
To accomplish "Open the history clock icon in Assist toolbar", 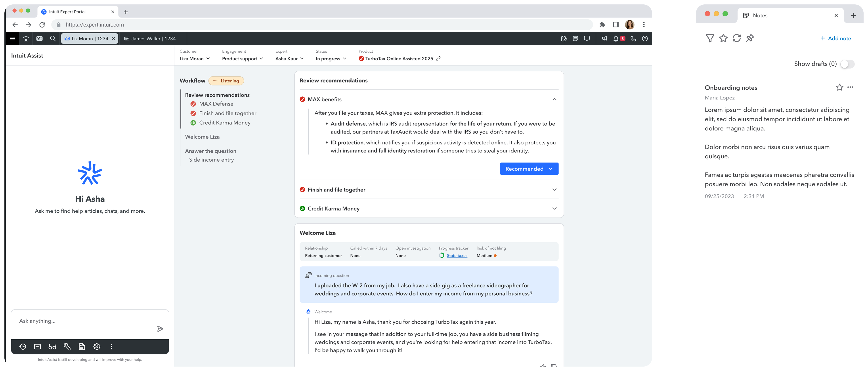I will pos(23,346).
